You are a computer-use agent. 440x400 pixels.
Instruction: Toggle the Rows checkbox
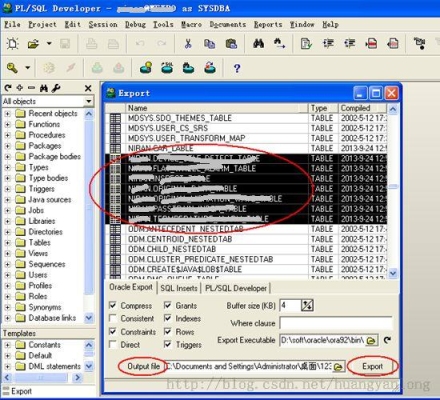(x=168, y=332)
